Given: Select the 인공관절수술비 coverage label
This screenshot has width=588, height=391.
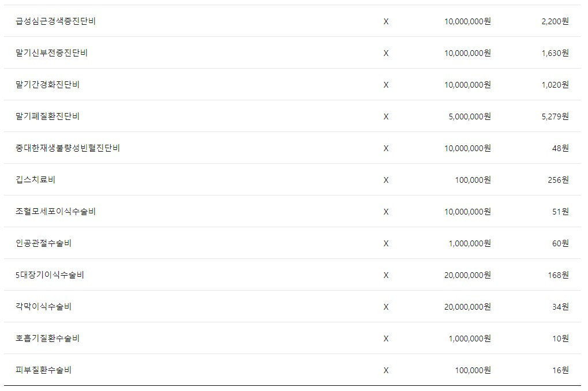Looking at the screenshot, I should coord(44,243).
